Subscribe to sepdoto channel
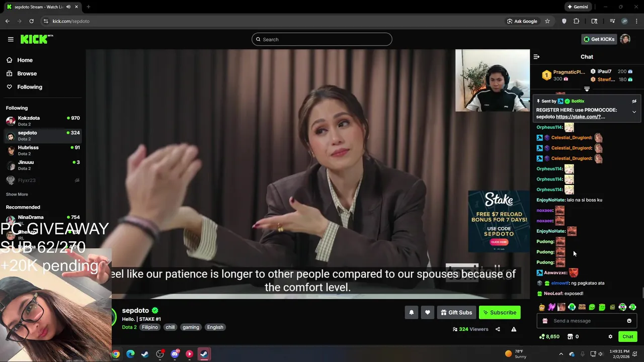644x362 pixels. pyautogui.click(x=500, y=312)
